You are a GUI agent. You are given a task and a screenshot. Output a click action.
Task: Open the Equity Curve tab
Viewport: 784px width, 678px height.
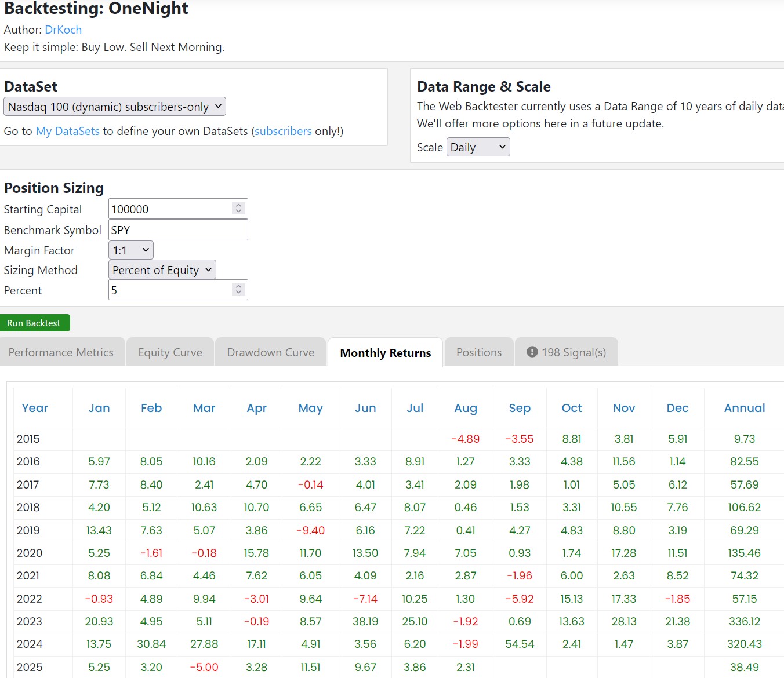click(170, 352)
